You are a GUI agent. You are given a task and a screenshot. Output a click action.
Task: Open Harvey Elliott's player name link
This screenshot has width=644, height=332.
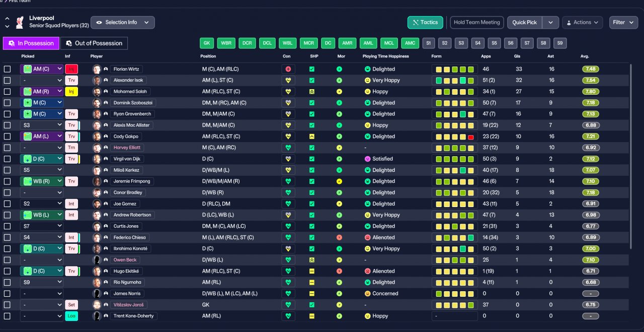[127, 148]
